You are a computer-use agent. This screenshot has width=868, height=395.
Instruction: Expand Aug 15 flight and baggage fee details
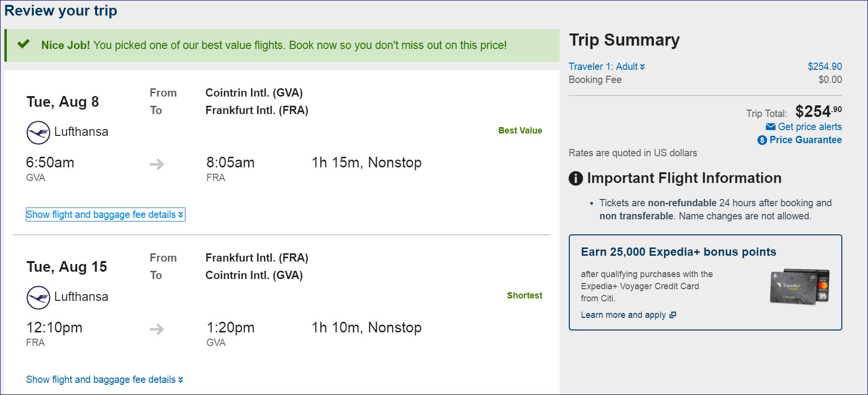point(105,379)
